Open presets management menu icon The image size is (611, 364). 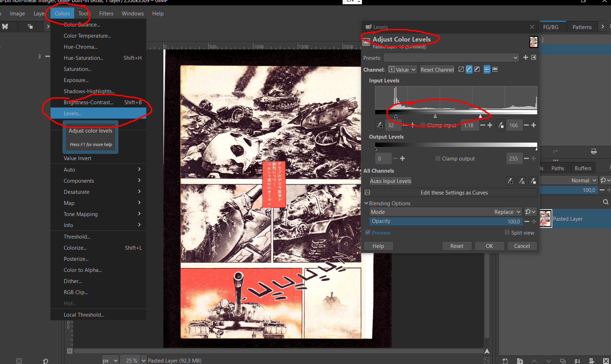[x=534, y=57]
